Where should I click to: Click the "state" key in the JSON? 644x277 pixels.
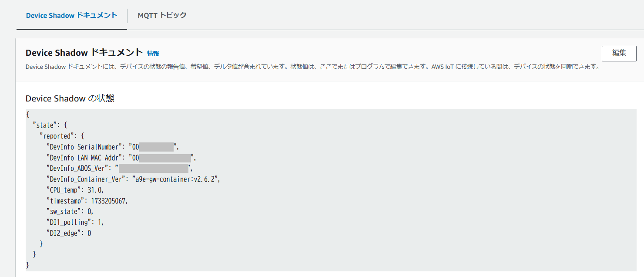tap(45, 125)
